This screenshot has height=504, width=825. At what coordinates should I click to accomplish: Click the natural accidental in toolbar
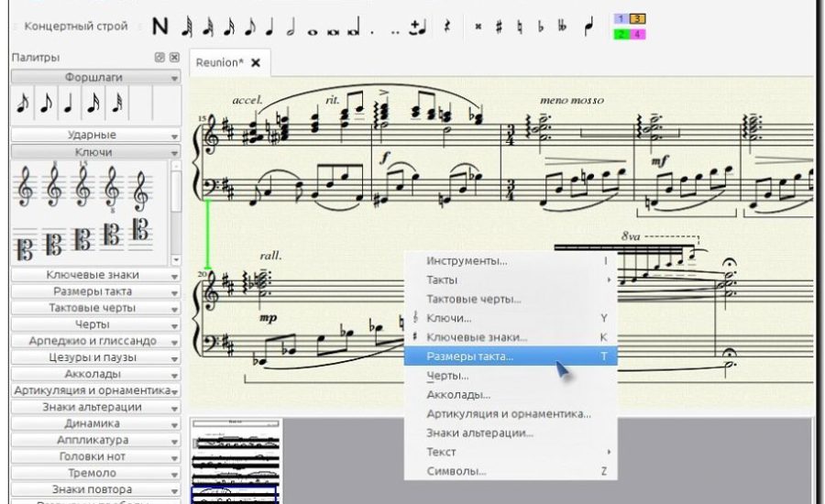pos(520,27)
